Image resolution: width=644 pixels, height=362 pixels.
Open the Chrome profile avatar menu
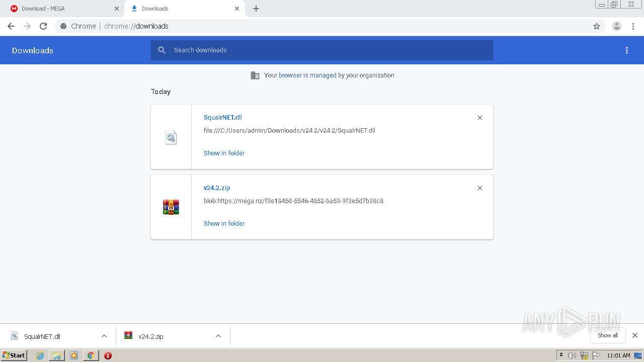(x=616, y=26)
